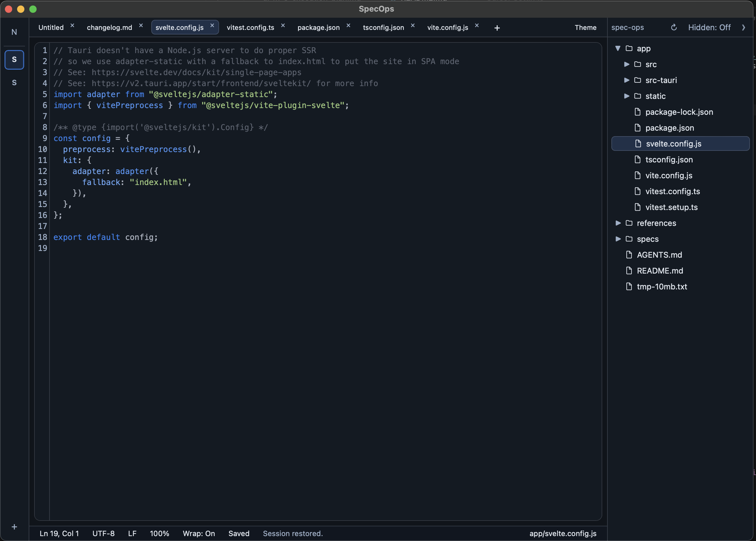Select the lower unhighlighted S workspace icon
The image size is (756, 541).
pyautogui.click(x=14, y=83)
